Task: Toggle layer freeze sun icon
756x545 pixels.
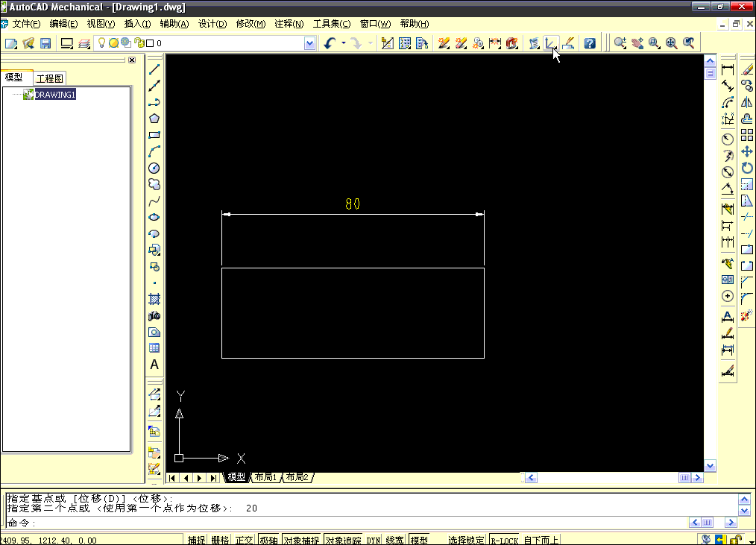Action: click(x=113, y=43)
